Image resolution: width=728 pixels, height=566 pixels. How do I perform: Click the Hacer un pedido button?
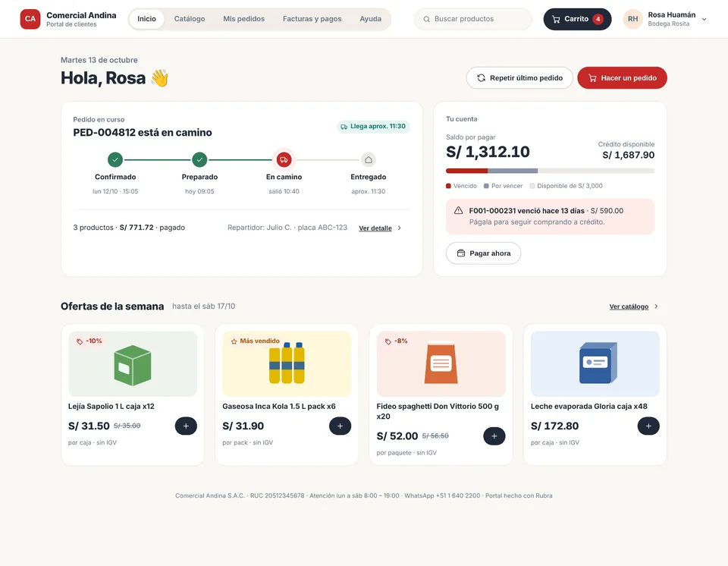pyautogui.click(x=622, y=78)
